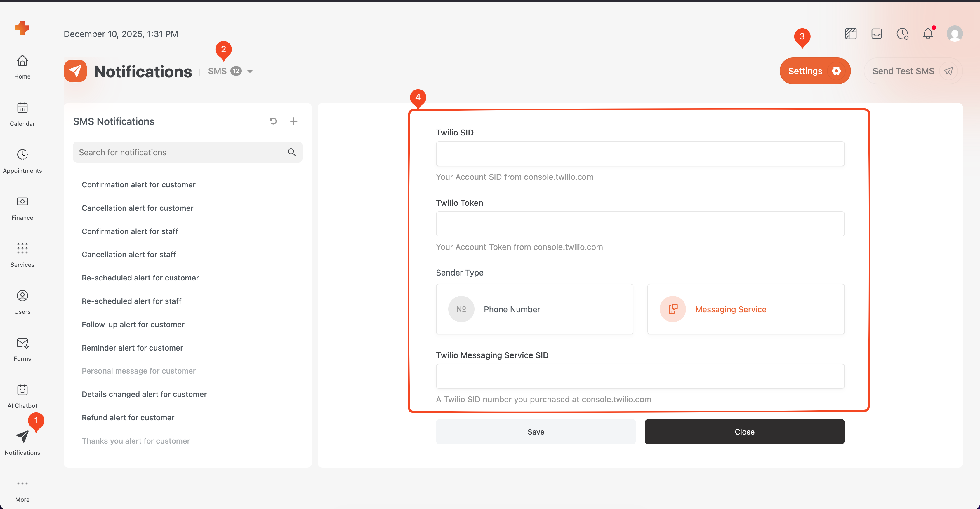
Task: Open AI Chatbot from sidebar
Action: (x=22, y=395)
